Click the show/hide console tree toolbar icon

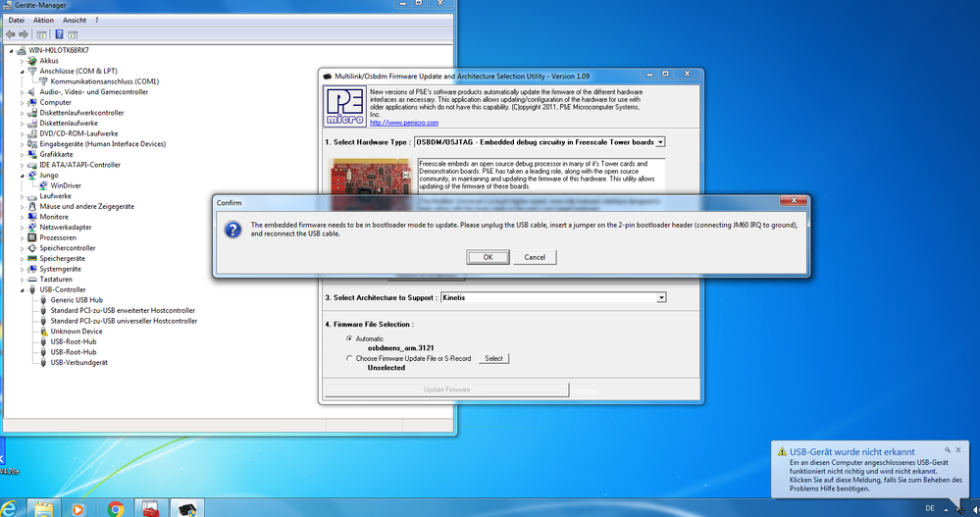coord(41,34)
